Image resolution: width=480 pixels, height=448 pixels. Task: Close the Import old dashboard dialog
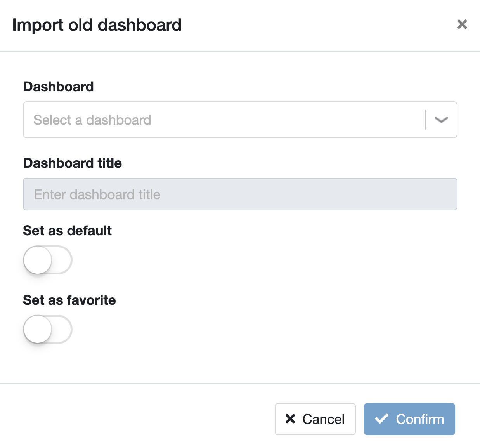pyautogui.click(x=462, y=24)
